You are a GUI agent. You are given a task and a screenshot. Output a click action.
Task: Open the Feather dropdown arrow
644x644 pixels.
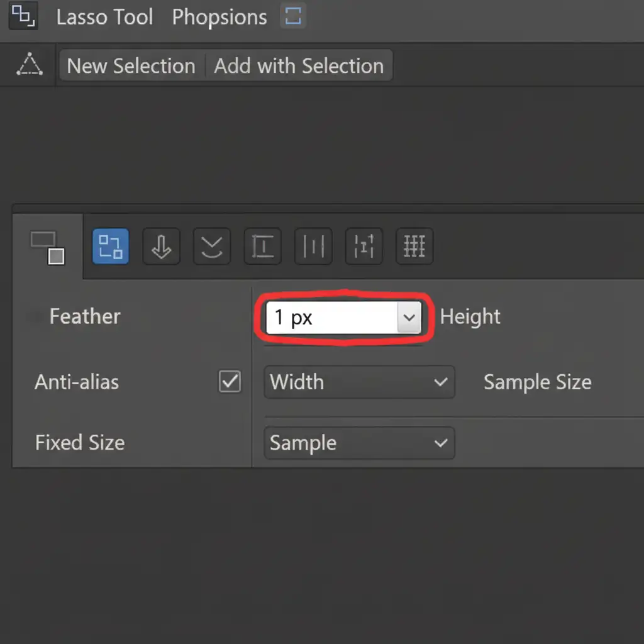(409, 318)
